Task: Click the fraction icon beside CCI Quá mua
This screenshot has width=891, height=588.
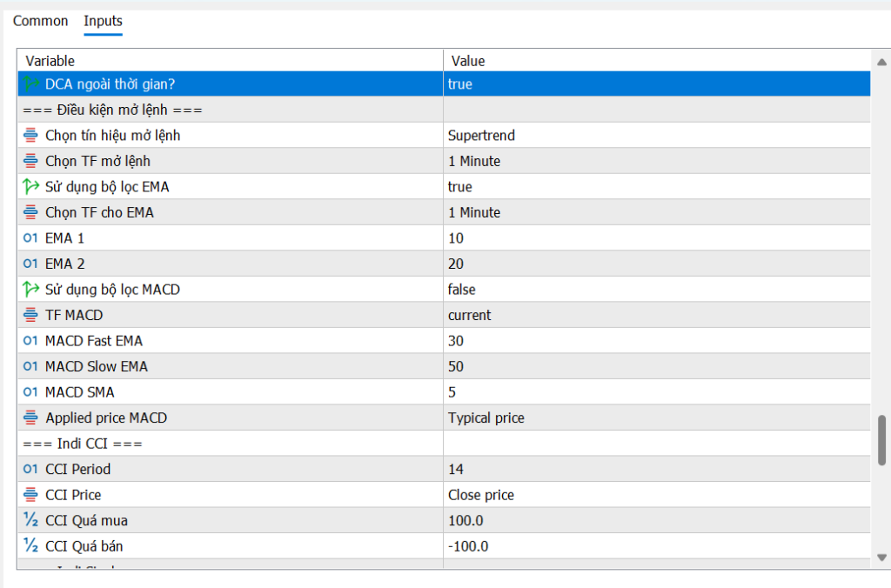Action: [x=31, y=521]
